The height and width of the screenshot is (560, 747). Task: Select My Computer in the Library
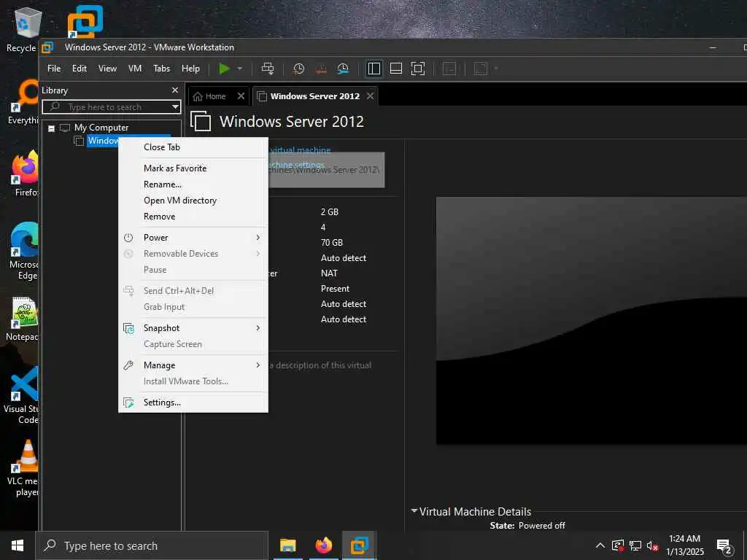(101, 128)
